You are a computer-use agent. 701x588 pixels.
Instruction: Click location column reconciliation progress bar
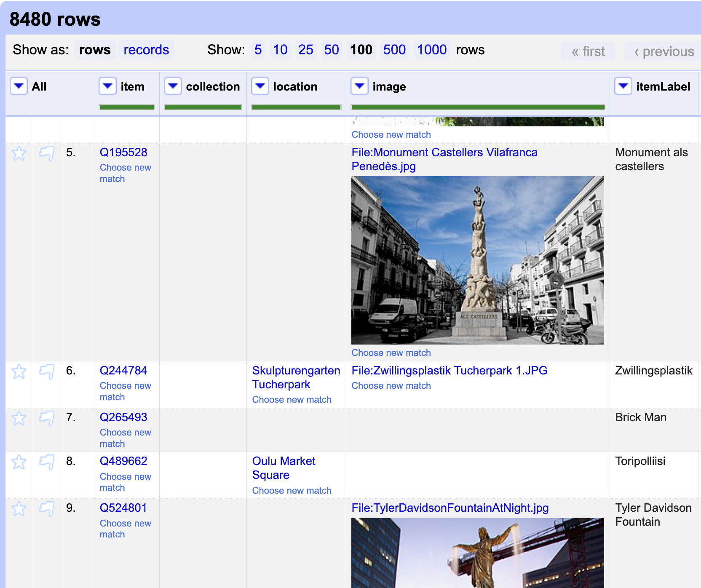[296, 107]
